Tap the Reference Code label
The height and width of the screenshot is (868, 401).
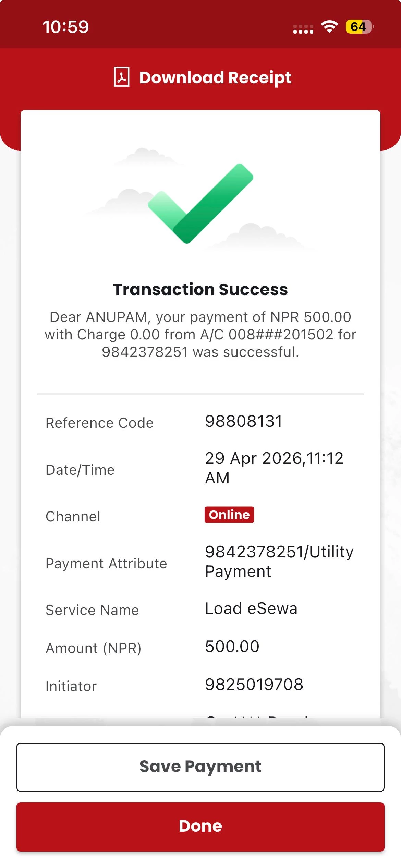(x=99, y=423)
